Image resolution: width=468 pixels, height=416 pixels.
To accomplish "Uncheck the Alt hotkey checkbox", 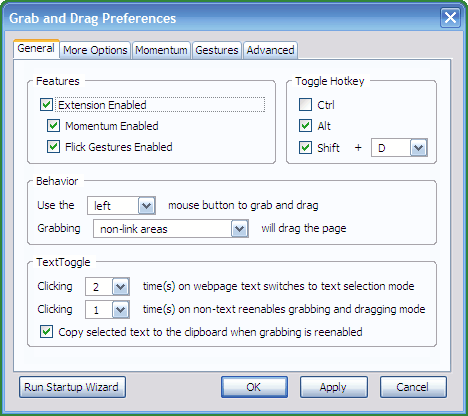I will 305,126.
